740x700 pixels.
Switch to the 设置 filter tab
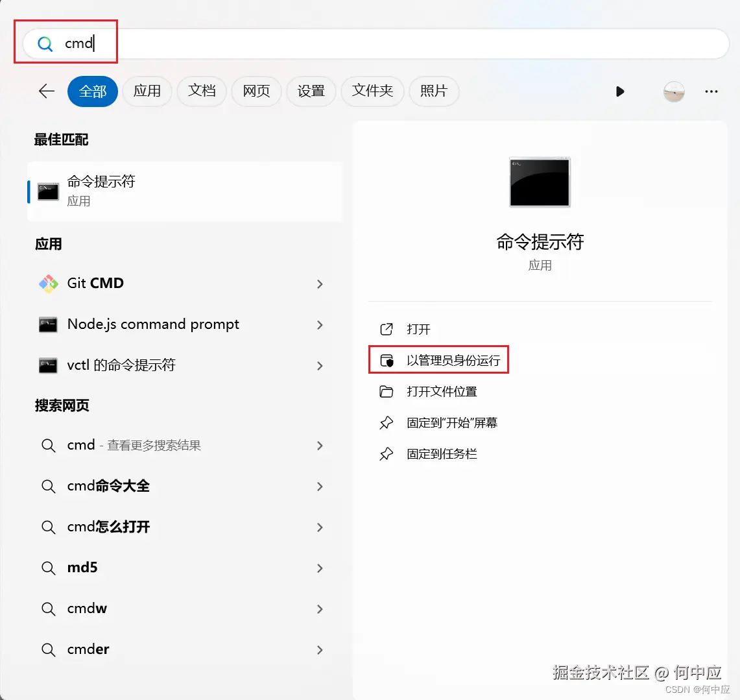point(311,91)
